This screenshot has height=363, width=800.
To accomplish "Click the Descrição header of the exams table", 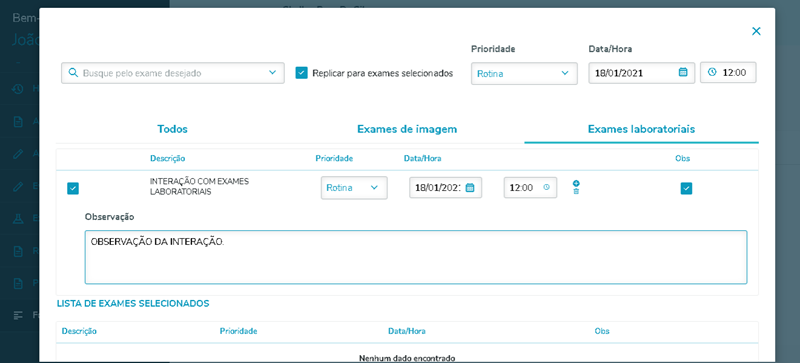I will point(167,158).
